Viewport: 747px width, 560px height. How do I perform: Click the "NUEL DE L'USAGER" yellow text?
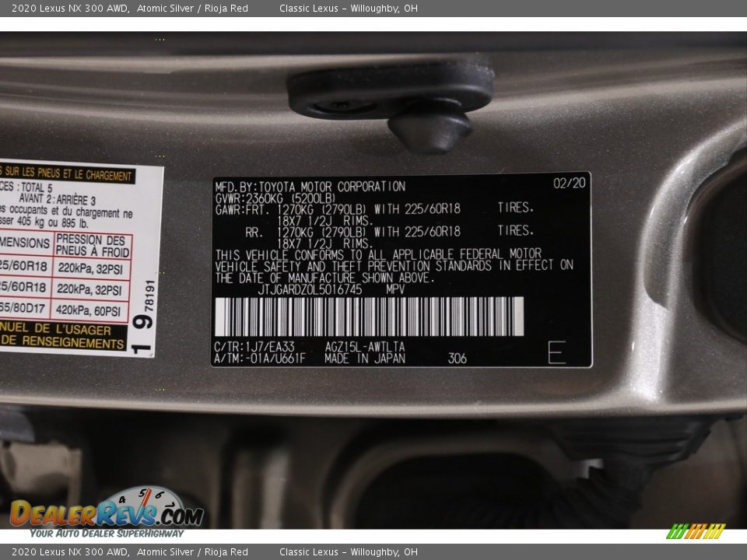coord(55,328)
